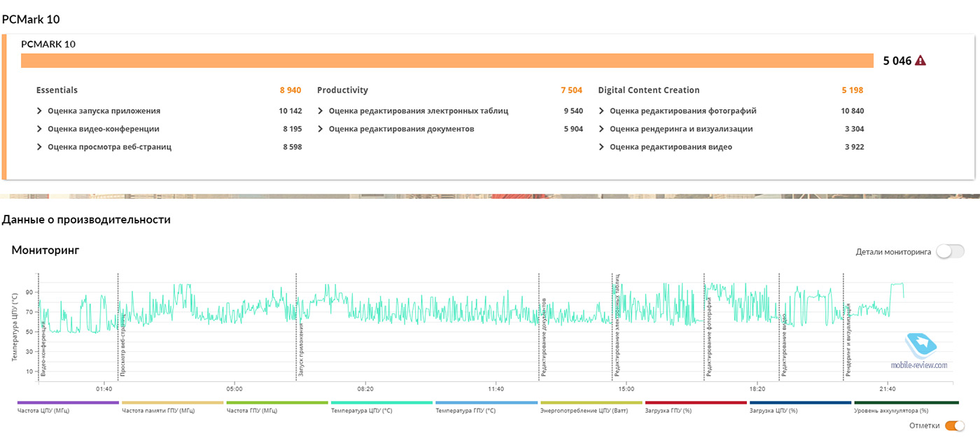Screen dimensions: 980x445
Task: Click the Digital Content Creation heading
Action: pyautogui.click(x=649, y=90)
